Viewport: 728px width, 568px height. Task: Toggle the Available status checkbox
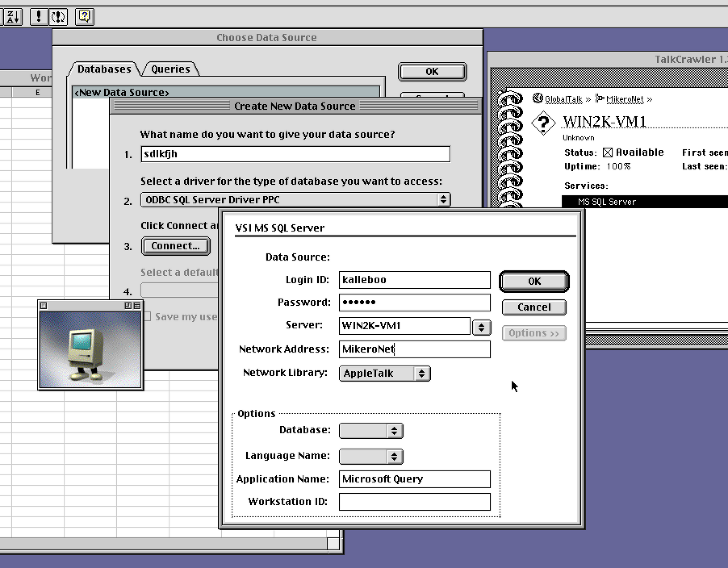pos(607,153)
